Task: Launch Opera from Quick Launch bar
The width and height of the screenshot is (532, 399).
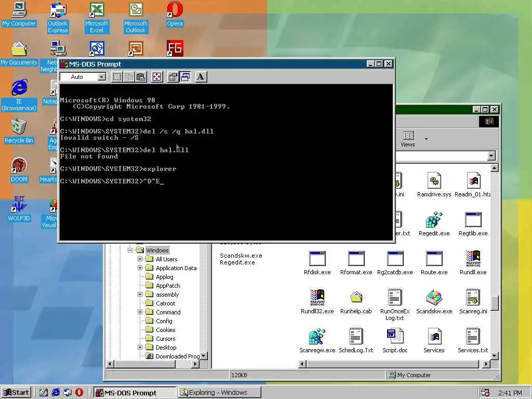Action: [x=79, y=393]
